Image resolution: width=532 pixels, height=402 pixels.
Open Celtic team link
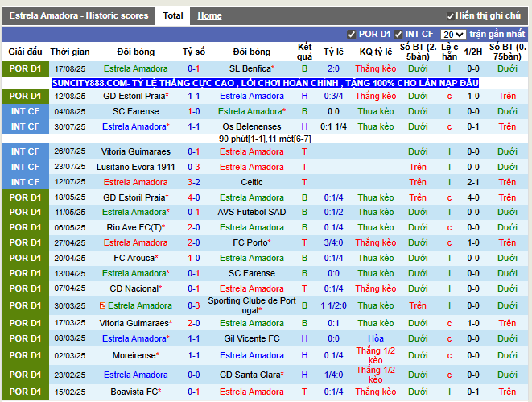252,182
